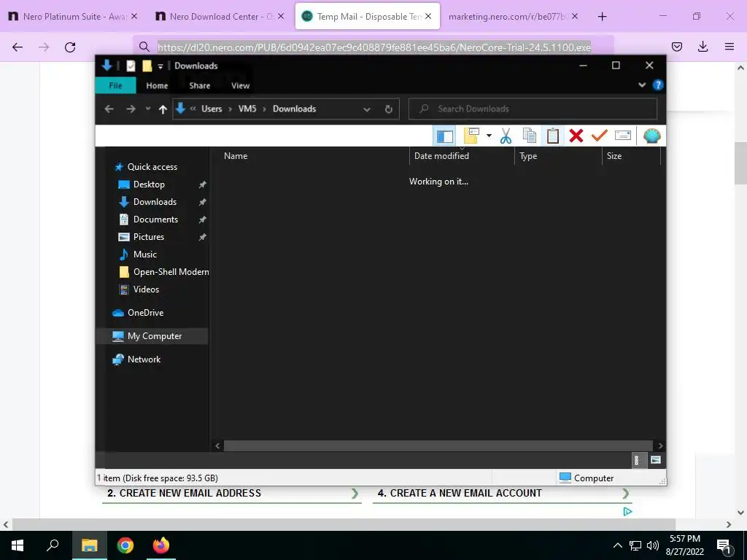747x560 pixels.
Task: Refresh the Downloads folder
Action: click(388, 109)
